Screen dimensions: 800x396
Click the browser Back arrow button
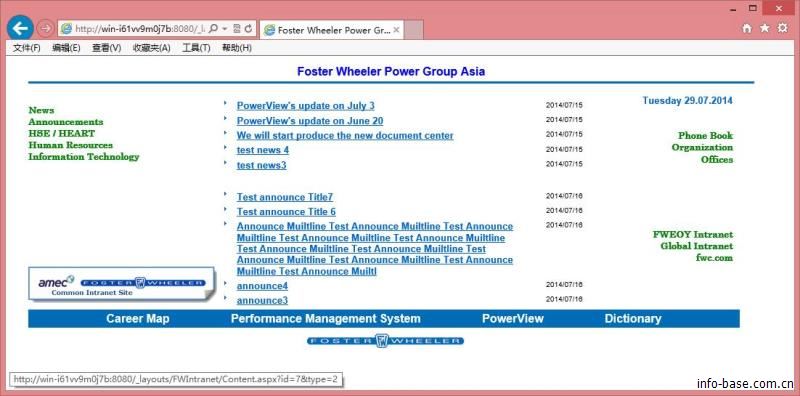pos(20,28)
